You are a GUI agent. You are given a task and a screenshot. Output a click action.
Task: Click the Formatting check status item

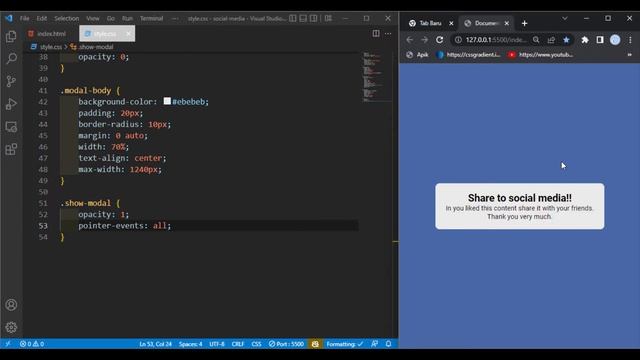coord(344,344)
